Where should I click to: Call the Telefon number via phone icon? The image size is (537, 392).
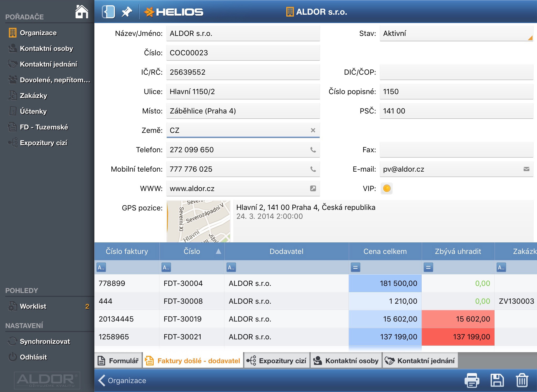pyautogui.click(x=313, y=150)
